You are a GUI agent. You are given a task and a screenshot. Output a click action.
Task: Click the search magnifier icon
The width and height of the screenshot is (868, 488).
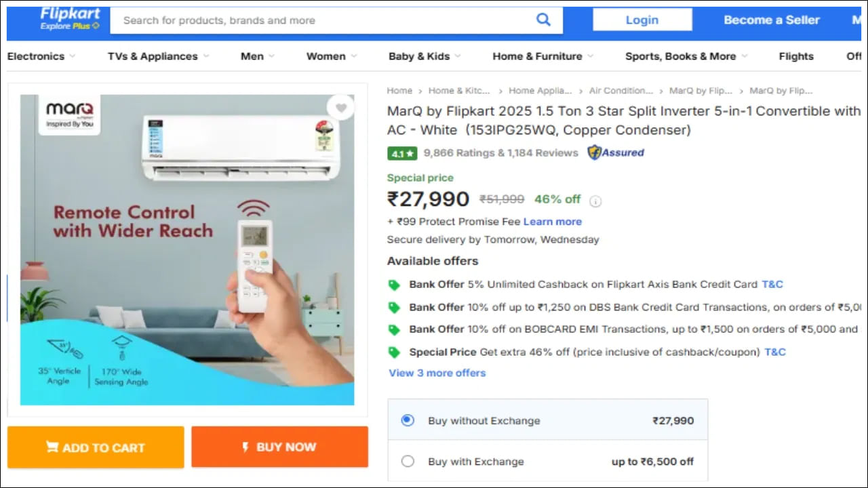(543, 20)
